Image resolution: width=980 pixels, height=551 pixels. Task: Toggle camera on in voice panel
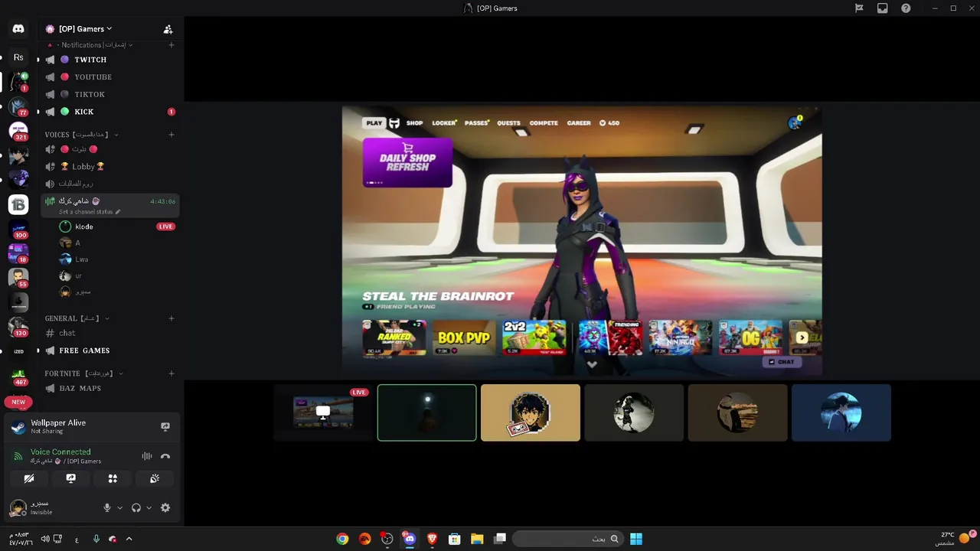[x=29, y=478]
